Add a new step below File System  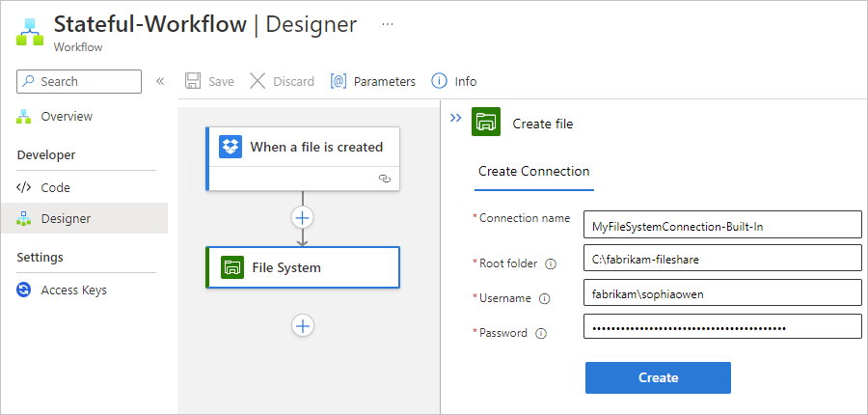[303, 325]
